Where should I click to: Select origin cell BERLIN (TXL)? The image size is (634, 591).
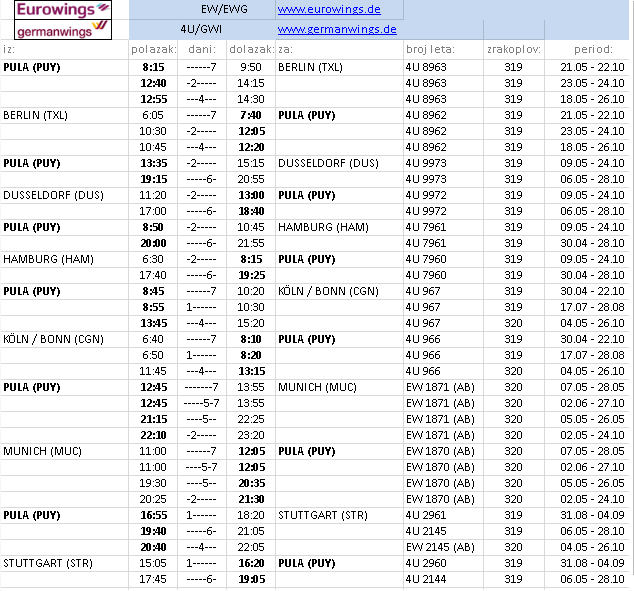click(x=35, y=115)
